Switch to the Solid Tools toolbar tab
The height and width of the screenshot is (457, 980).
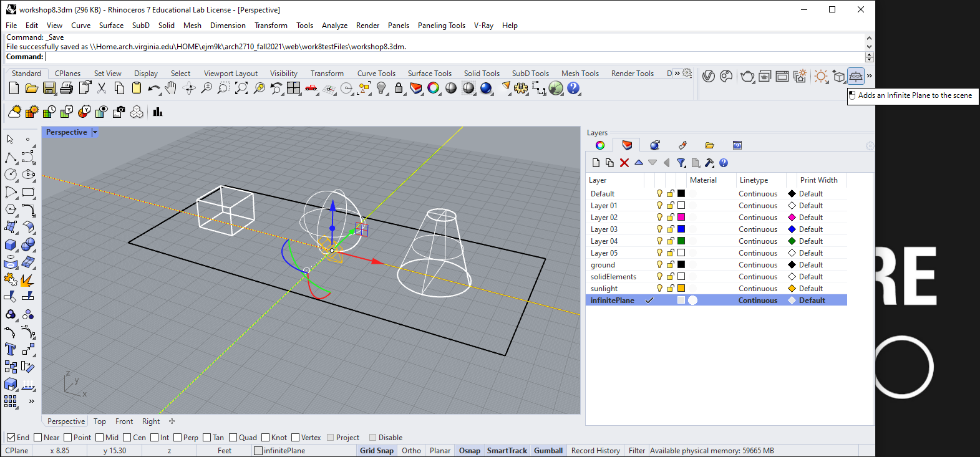click(482, 73)
